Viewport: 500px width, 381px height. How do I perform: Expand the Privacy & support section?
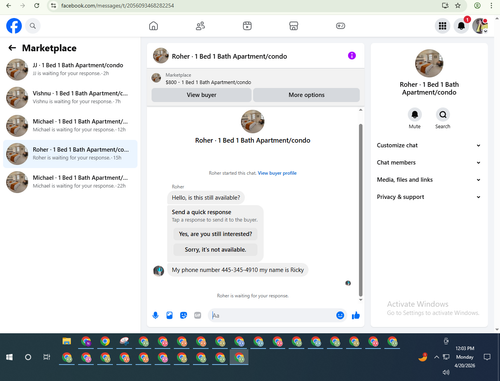(429, 197)
